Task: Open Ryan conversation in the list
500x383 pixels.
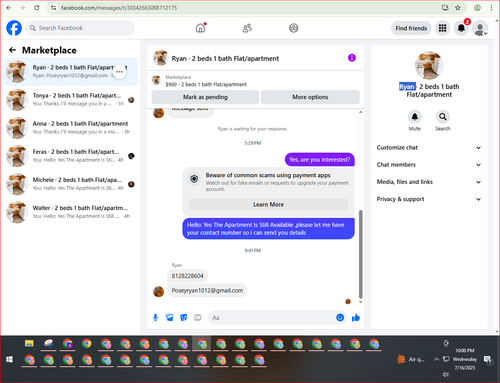Action: pos(70,72)
